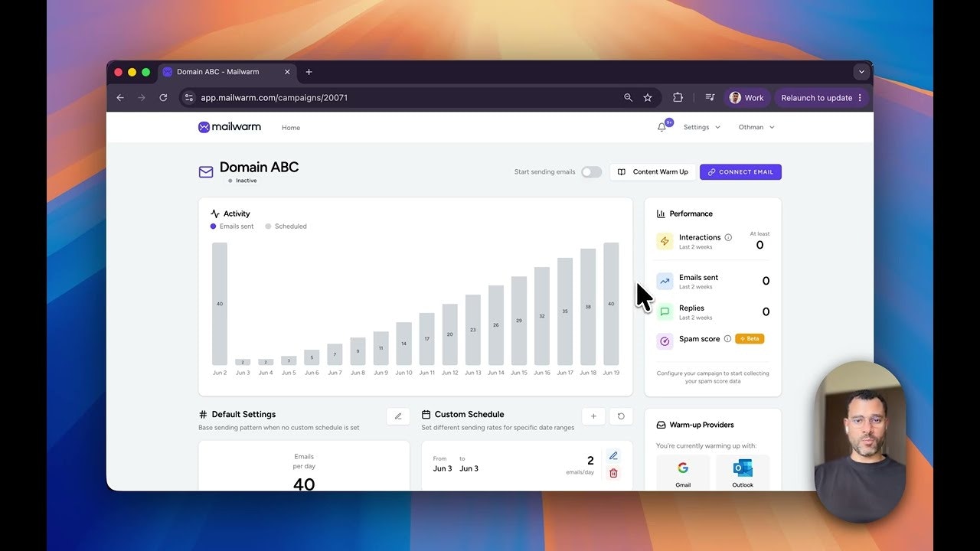Click the Emails sent trend icon
Screen dimensions: 980x551
tap(665, 281)
